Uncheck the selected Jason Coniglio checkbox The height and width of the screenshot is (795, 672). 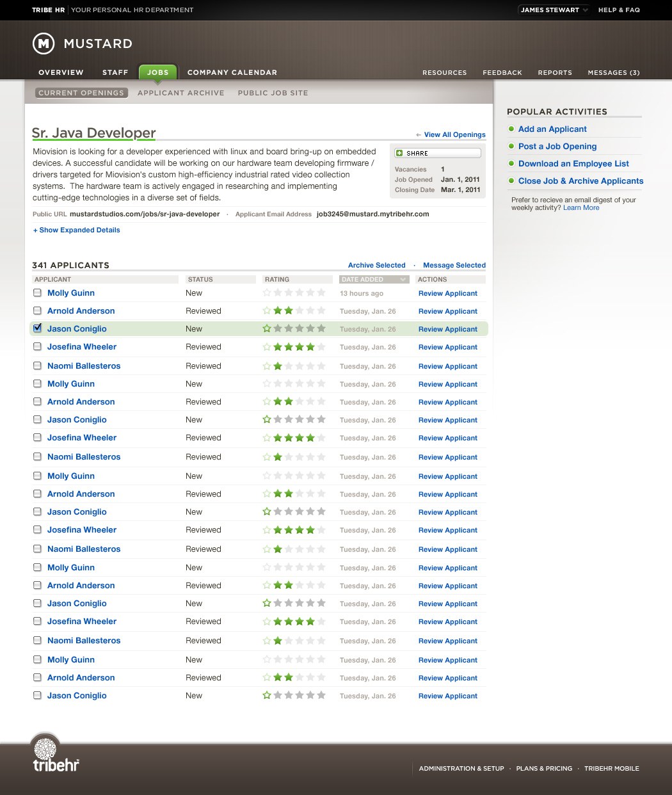[37, 328]
